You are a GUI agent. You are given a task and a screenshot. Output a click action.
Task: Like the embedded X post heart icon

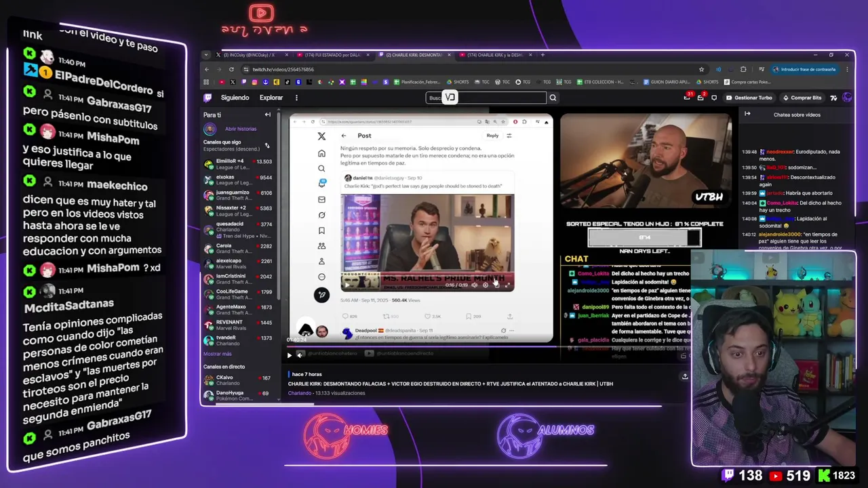tap(427, 317)
